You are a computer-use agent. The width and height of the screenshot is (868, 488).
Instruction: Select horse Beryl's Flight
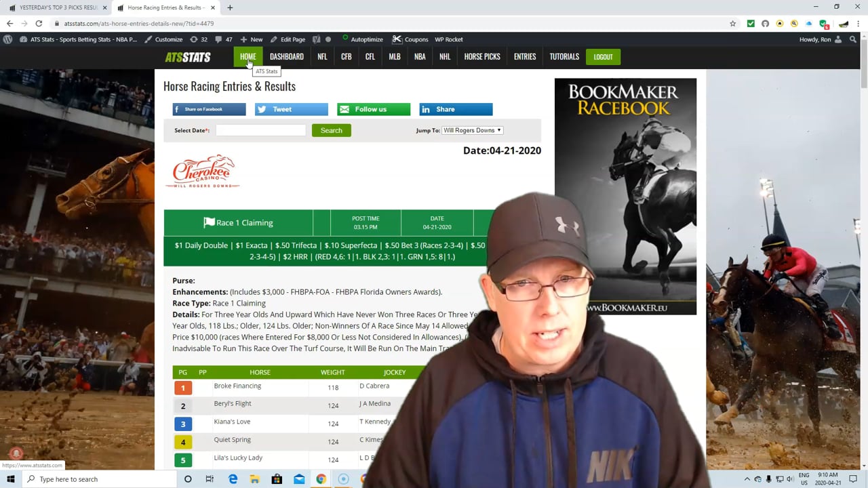coord(233,403)
